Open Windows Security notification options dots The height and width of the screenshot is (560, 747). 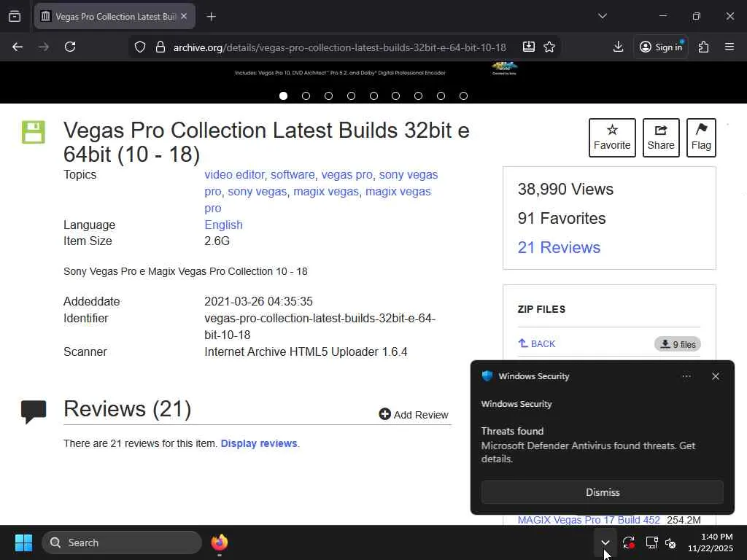[686, 376]
